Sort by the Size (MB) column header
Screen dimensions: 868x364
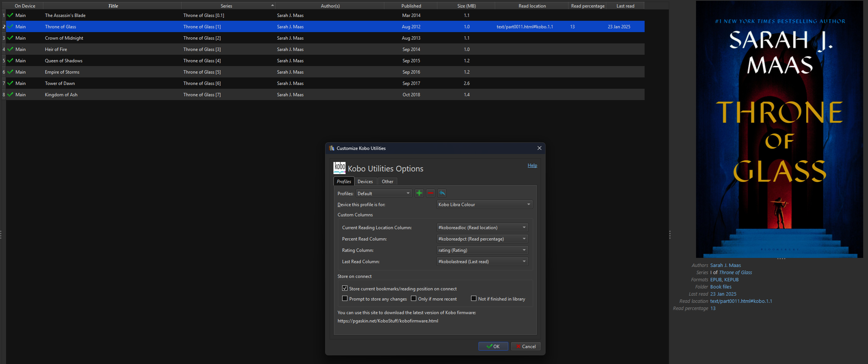(x=466, y=6)
